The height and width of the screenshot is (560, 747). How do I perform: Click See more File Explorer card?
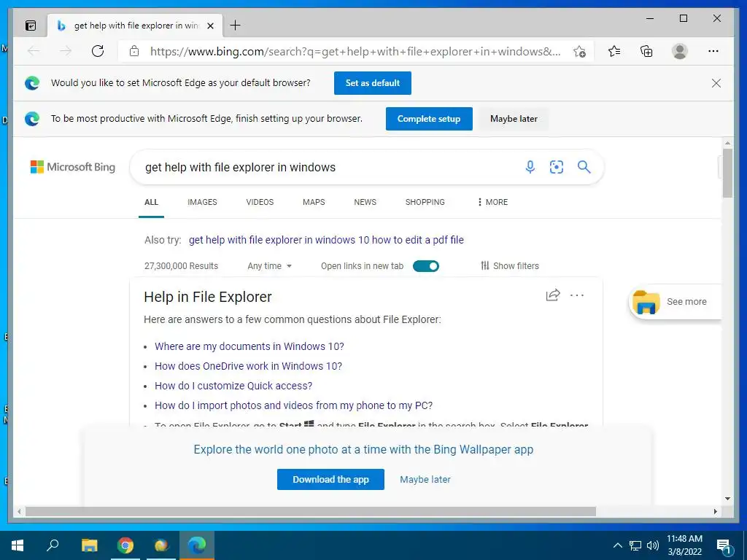(675, 302)
